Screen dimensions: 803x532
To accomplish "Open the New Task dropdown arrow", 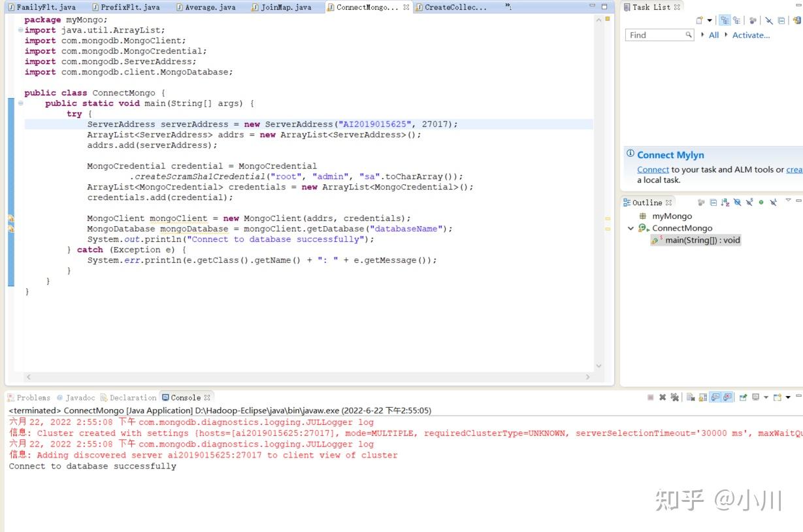I will click(710, 20).
